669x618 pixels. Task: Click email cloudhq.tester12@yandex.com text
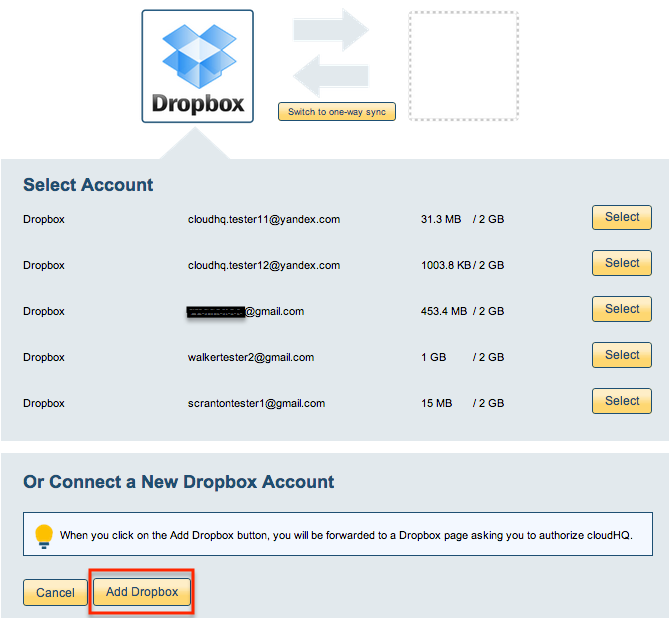[264, 265]
